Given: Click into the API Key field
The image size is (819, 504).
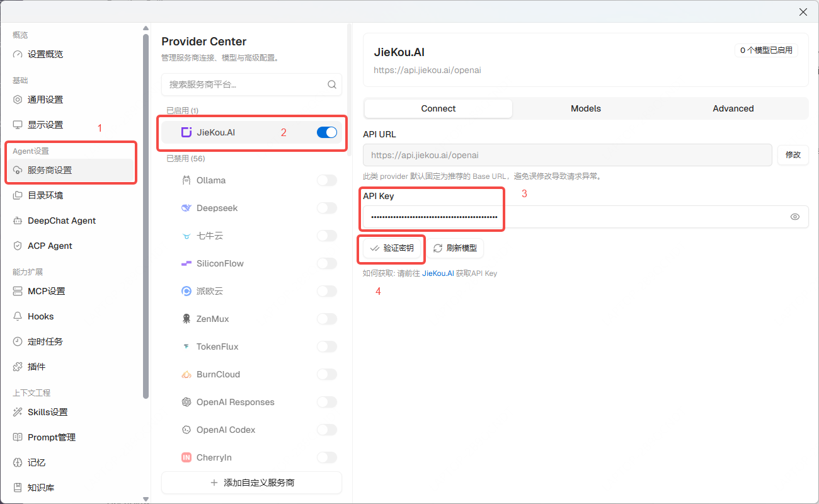Looking at the screenshot, I should click(x=586, y=217).
